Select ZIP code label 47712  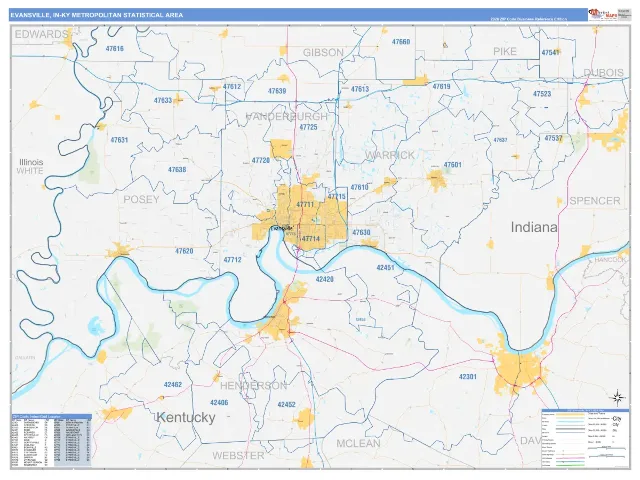click(x=232, y=260)
